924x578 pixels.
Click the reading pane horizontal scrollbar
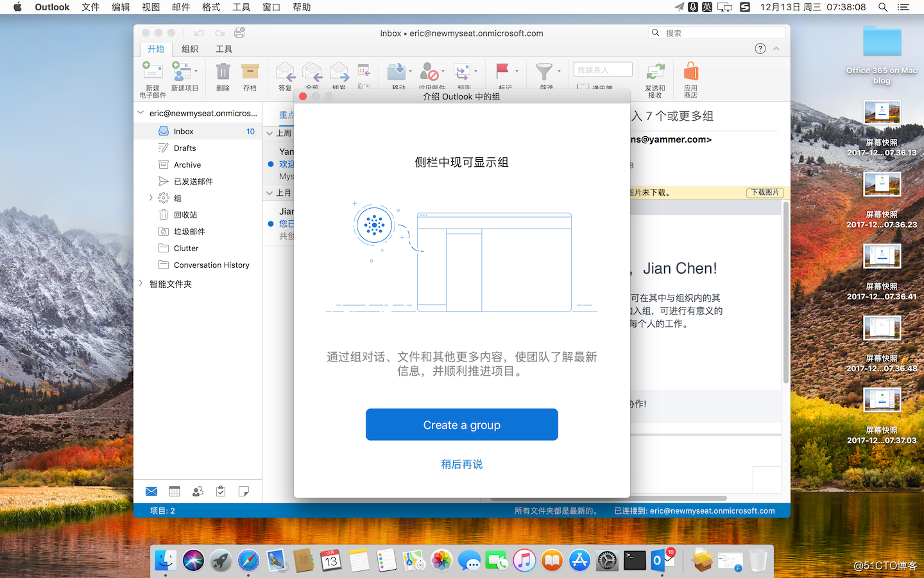tap(608, 498)
